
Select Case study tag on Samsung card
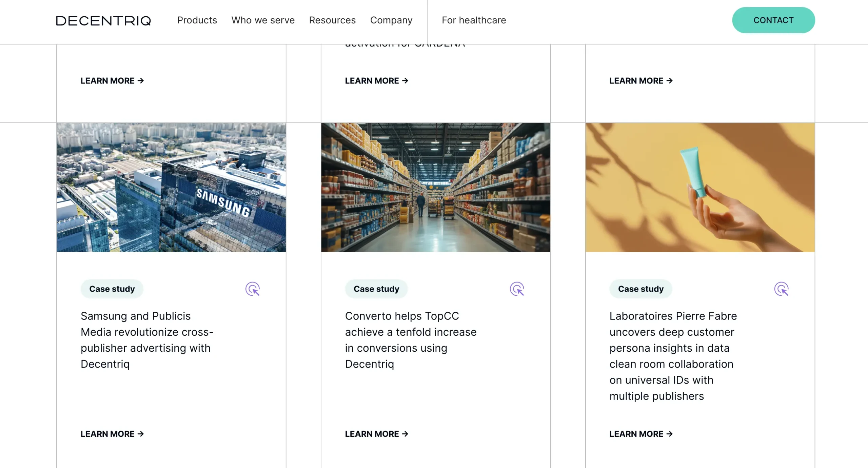112,289
